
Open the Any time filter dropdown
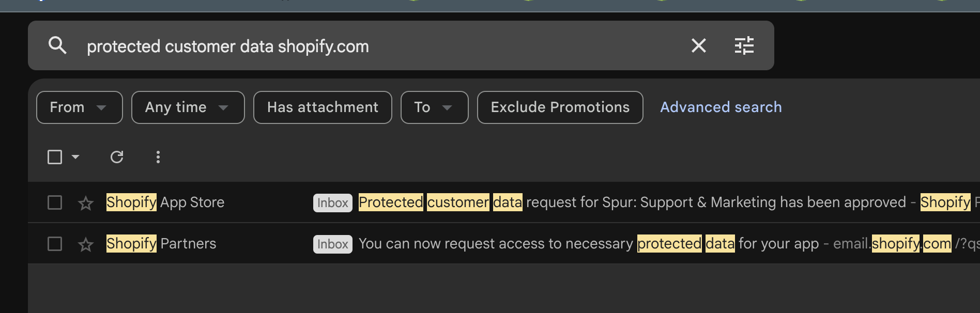[x=188, y=107]
